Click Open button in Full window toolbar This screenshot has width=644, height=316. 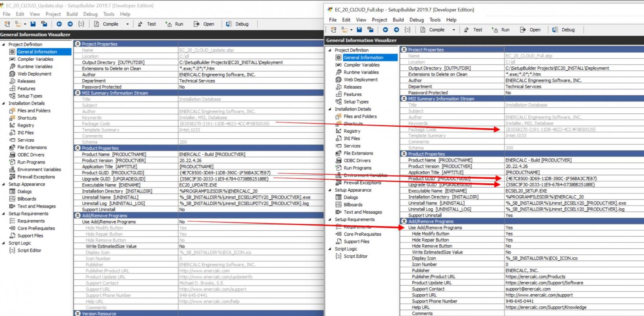pyautogui.click(x=530, y=30)
